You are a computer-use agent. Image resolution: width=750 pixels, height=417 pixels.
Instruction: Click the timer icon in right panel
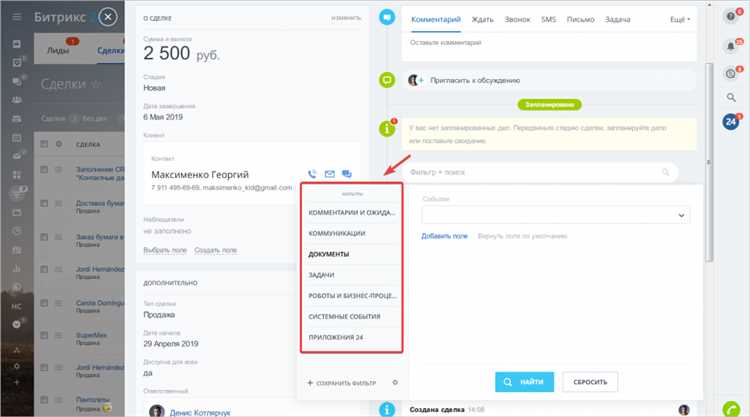[730, 74]
